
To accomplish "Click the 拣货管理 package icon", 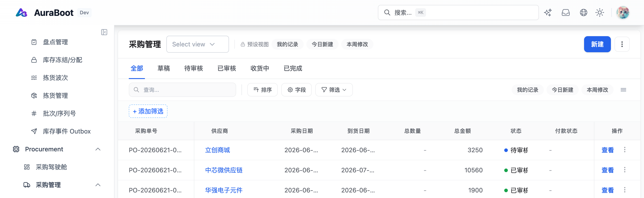I will (x=34, y=96).
